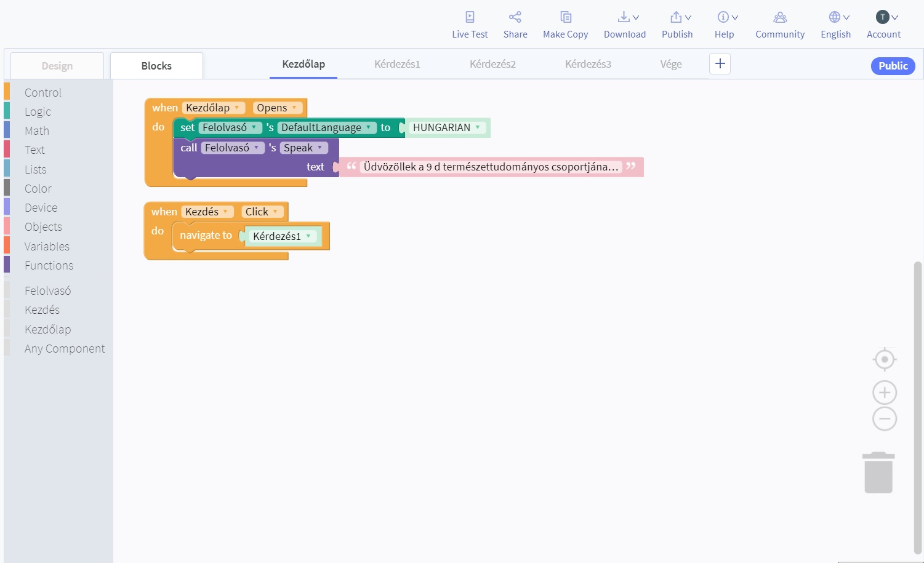Expand the DefaultLanguage property dropdown
This screenshot has width=924, height=563.
coord(368,127)
